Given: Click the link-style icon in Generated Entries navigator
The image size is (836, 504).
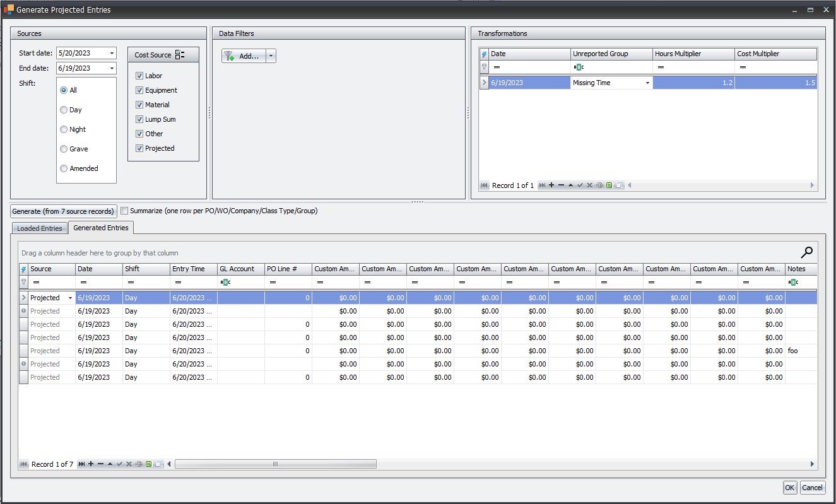Looking at the screenshot, I should (x=139, y=464).
